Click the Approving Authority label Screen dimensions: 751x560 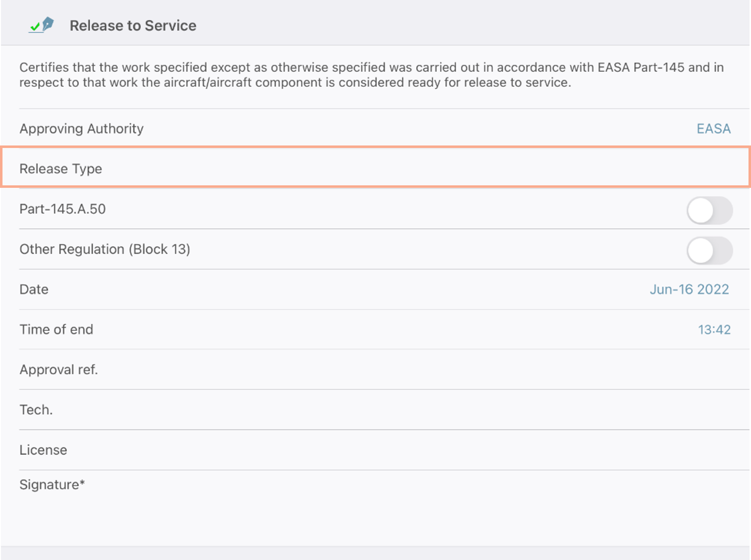[x=82, y=129]
